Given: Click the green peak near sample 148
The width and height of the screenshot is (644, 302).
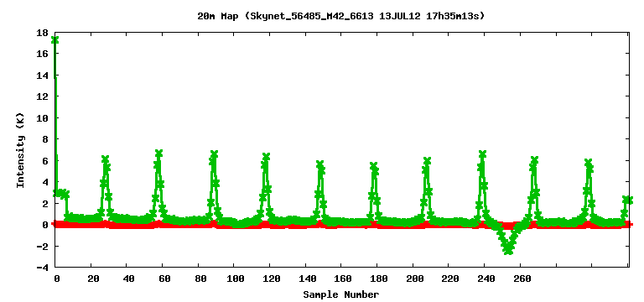Looking at the screenshot, I should pyautogui.click(x=320, y=164).
